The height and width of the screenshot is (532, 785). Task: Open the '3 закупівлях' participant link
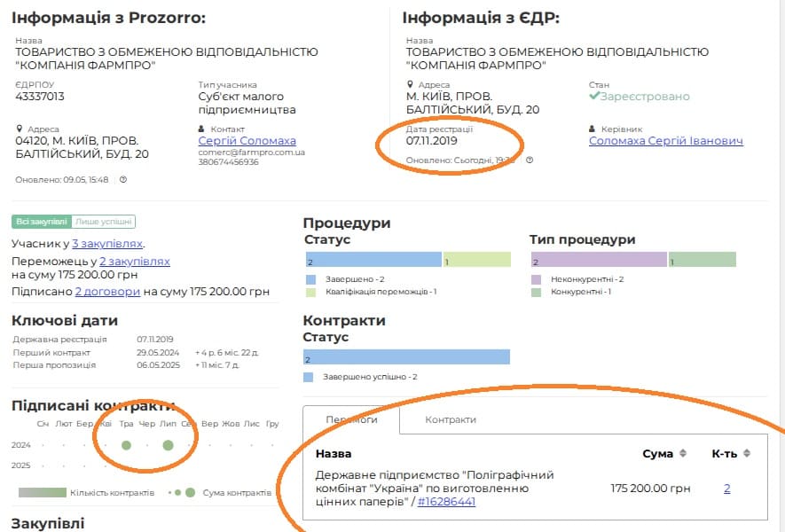tap(107, 244)
